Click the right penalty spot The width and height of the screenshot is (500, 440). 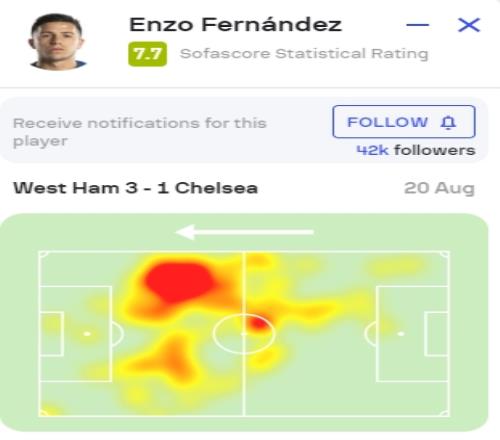coord(401,333)
